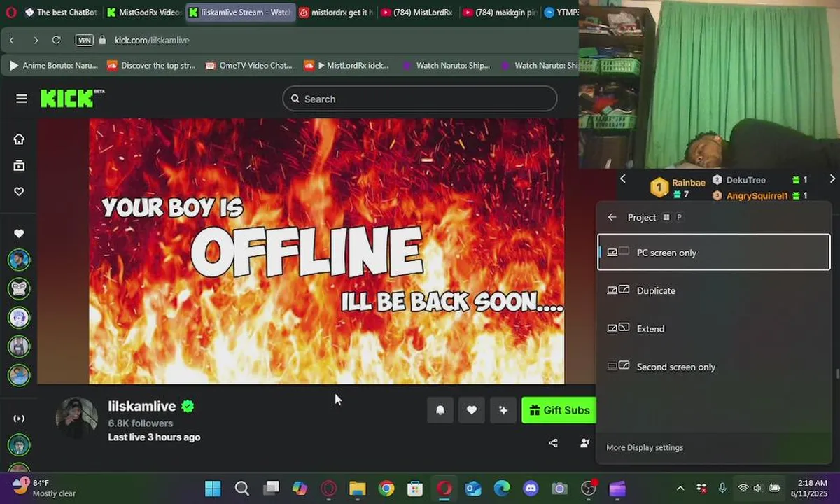
Task: Click the verified badge next to liilskamlive
Action: pyautogui.click(x=188, y=406)
